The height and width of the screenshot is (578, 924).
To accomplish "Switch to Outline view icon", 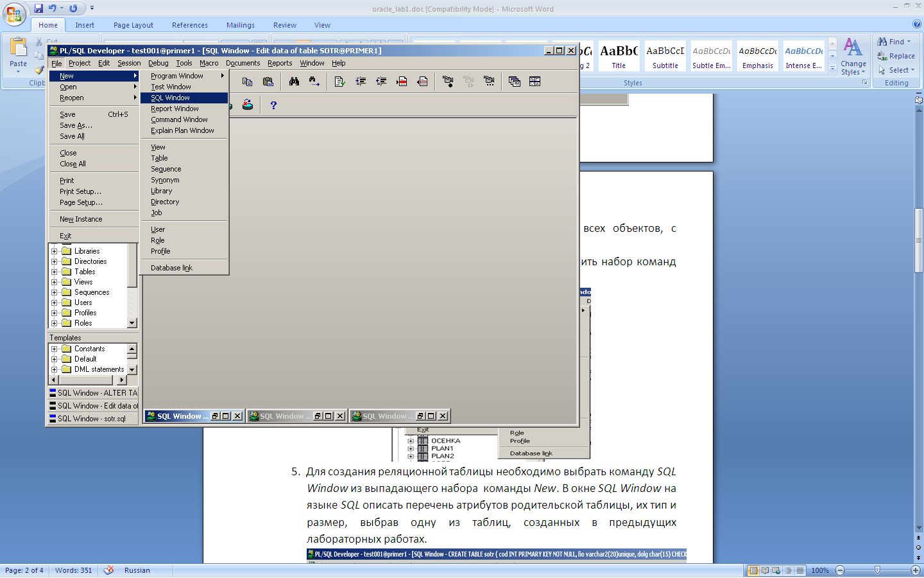I will pyautogui.click(x=788, y=570).
